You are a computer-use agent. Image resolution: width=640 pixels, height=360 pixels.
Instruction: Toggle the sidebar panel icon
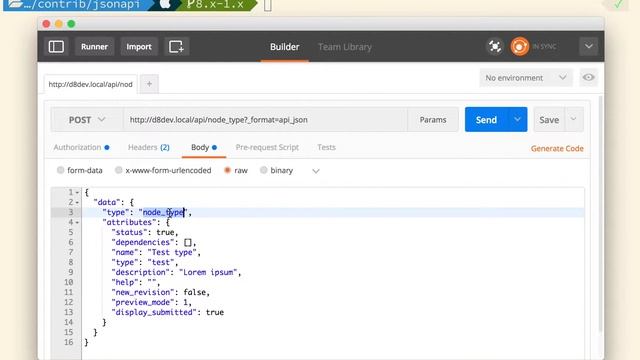[x=56, y=47]
